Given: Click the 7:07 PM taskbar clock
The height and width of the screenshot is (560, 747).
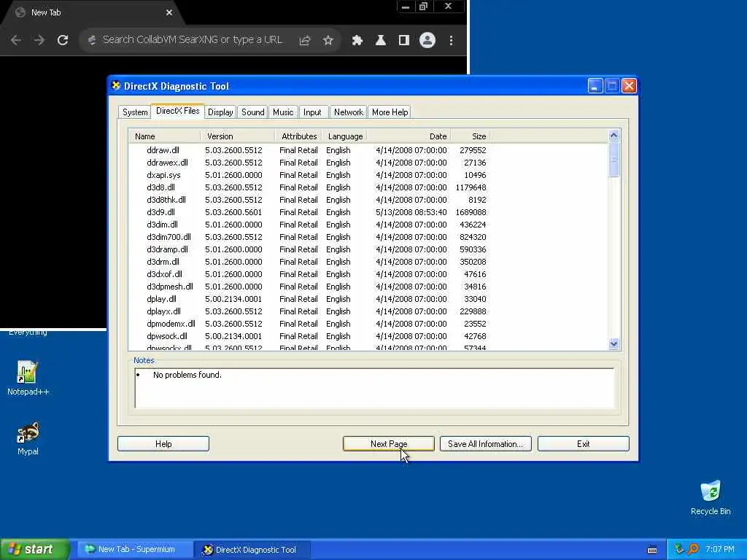Looking at the screenshot, I should click(720, 550).
